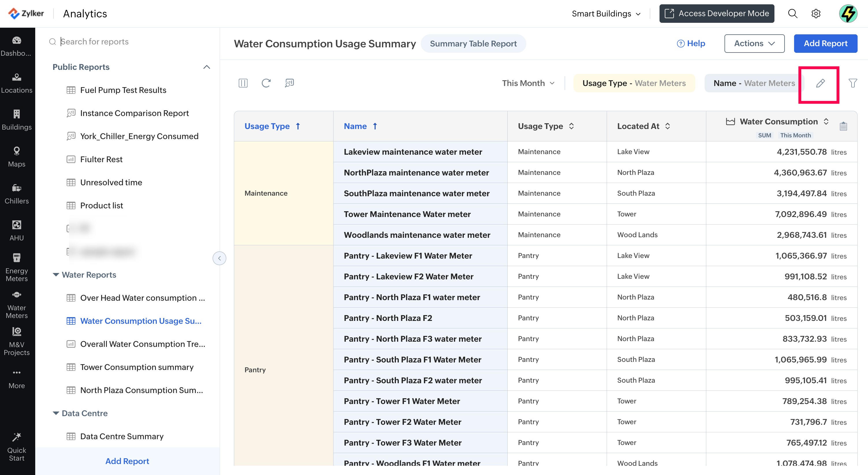
Task: Expand the Actions dropdown
Action: pos(754,43)
